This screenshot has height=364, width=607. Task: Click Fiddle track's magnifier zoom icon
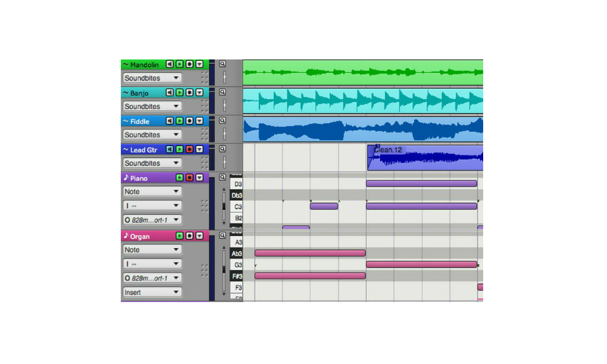[x=222, y=121]
